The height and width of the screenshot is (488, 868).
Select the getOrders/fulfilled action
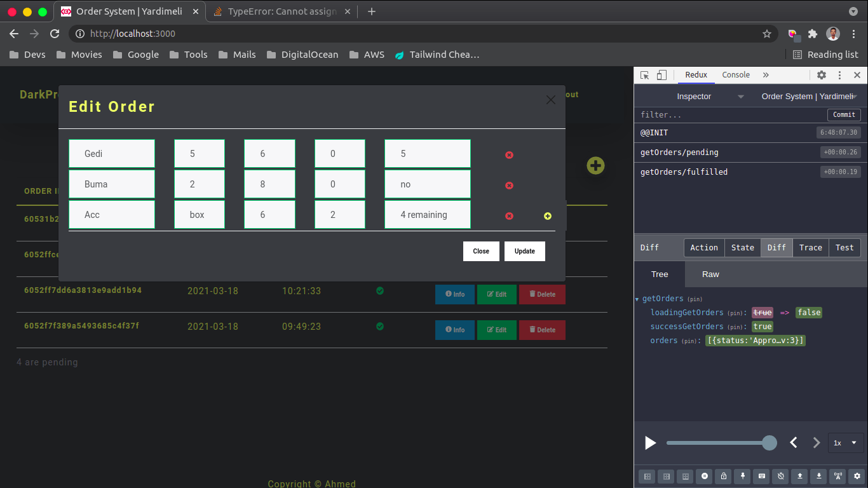tap(750, 172)
